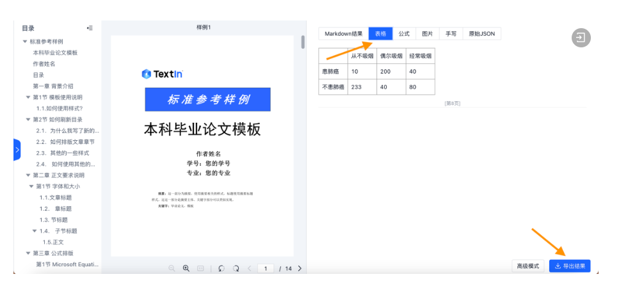Go to the next page arrow
The image size is (644, 304).
pyautogui.click(x=300, y=268)
